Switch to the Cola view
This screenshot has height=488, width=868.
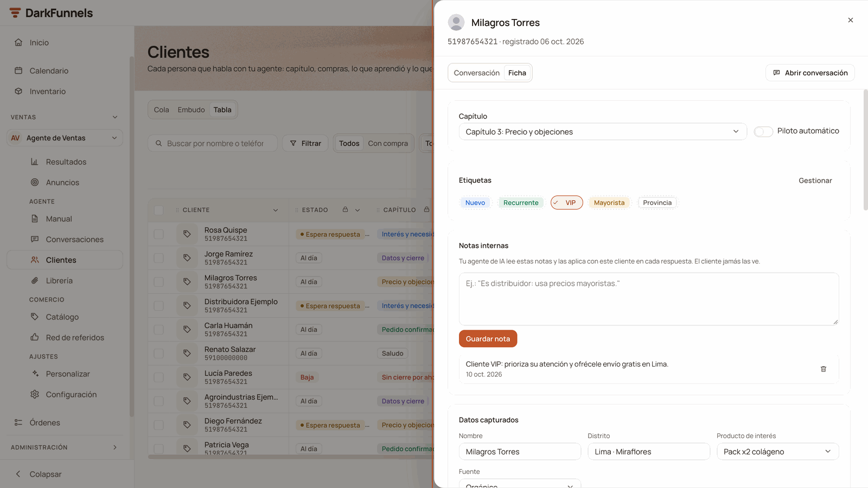(161, 110)
